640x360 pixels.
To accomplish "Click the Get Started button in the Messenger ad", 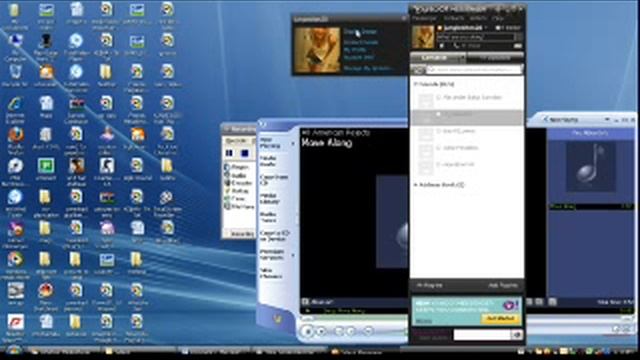I will pyautogui.click(x=500, y=318).
